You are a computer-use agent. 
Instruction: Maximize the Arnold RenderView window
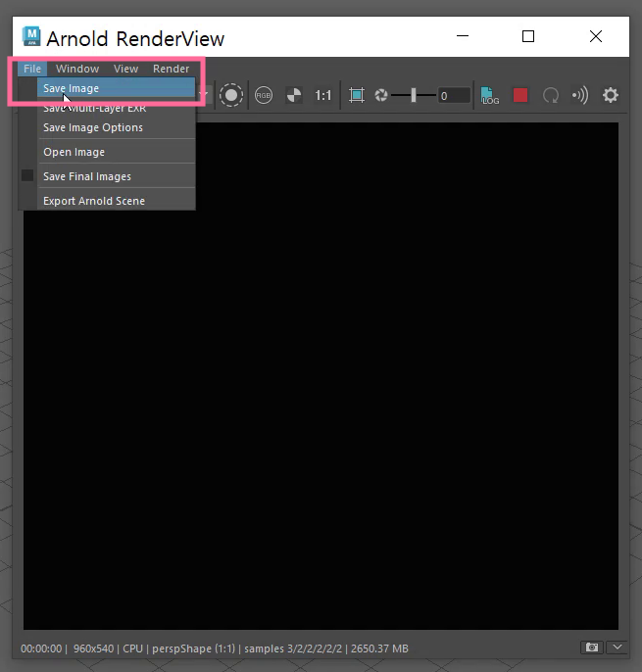point(528,36)
